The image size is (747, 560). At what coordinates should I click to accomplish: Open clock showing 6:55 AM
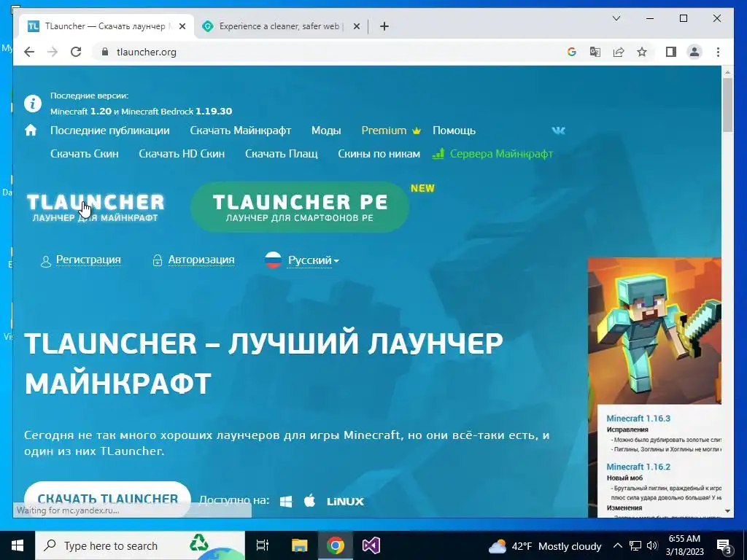[684, 545]
